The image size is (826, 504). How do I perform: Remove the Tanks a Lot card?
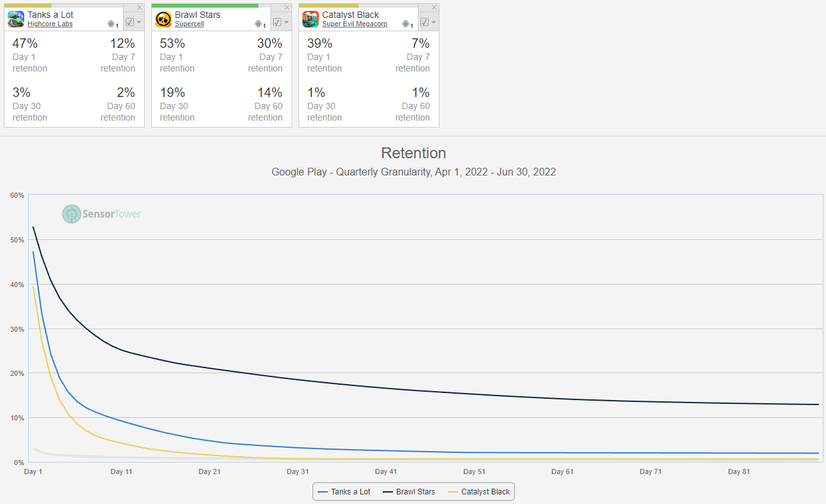pyautogui.click(x=140, y=7)
